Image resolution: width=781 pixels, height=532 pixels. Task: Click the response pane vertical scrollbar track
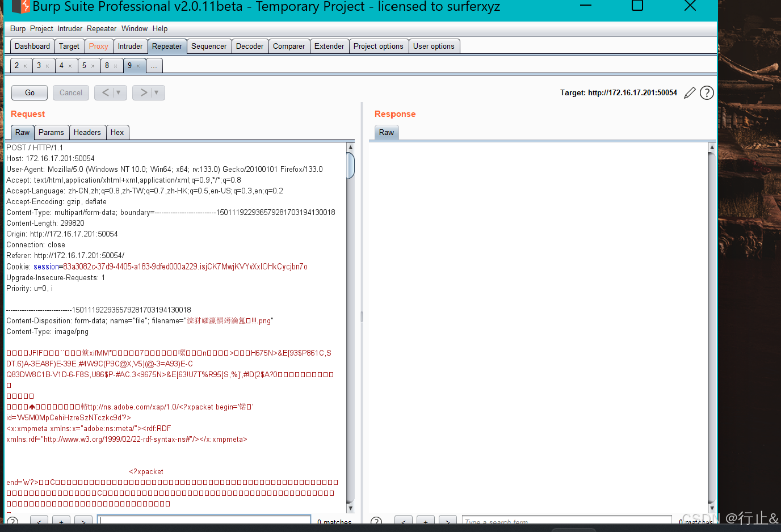[x=712, y=327]
